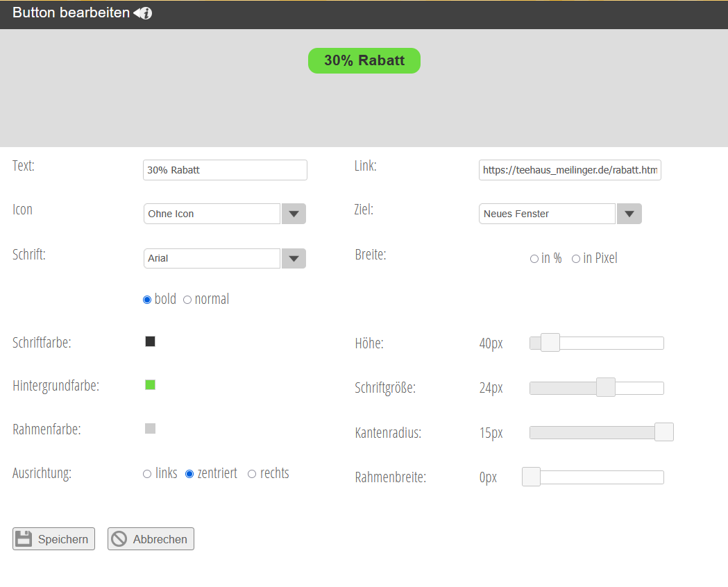Open the Hintergrundfarbe green color swatch
Screen dimensions: 728x587
pyautogui.click(x=150, y=384)
